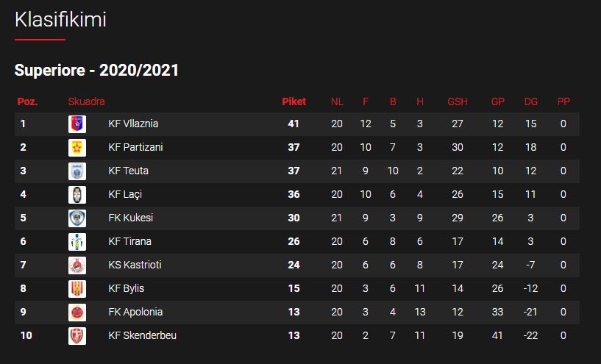Screen dimensions: 601x364
Task: Click the KF Laçi club emblem
Action: [77, 195]
